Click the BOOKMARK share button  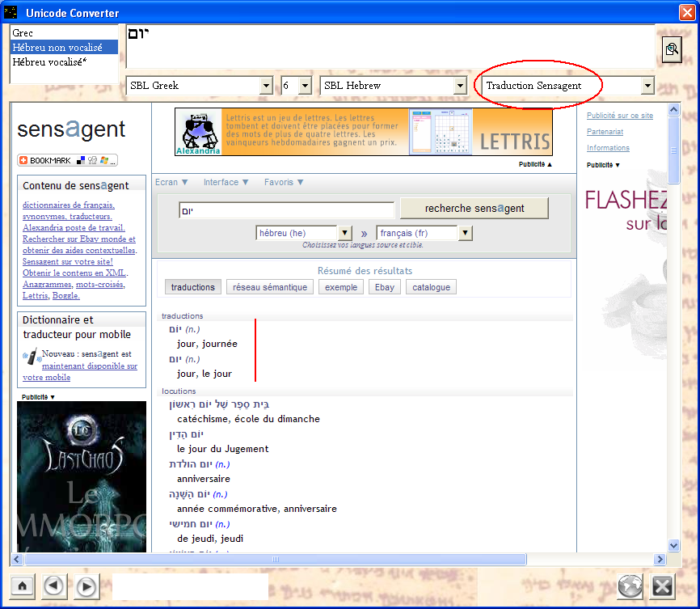(x=67, y=160)
